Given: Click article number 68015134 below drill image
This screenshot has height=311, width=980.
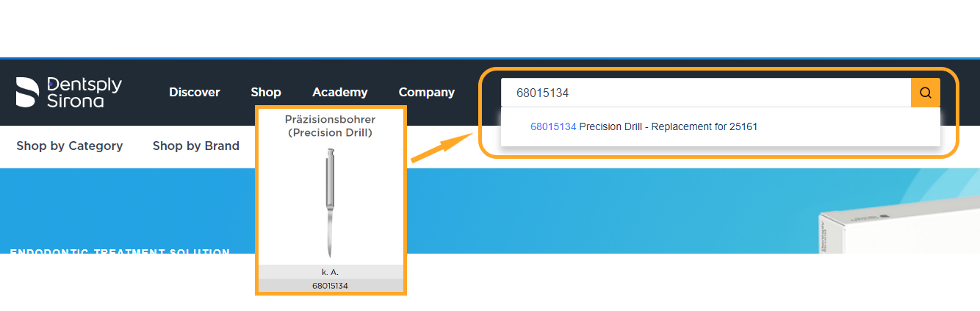Looking at the screenshot, I should point(331,286).
